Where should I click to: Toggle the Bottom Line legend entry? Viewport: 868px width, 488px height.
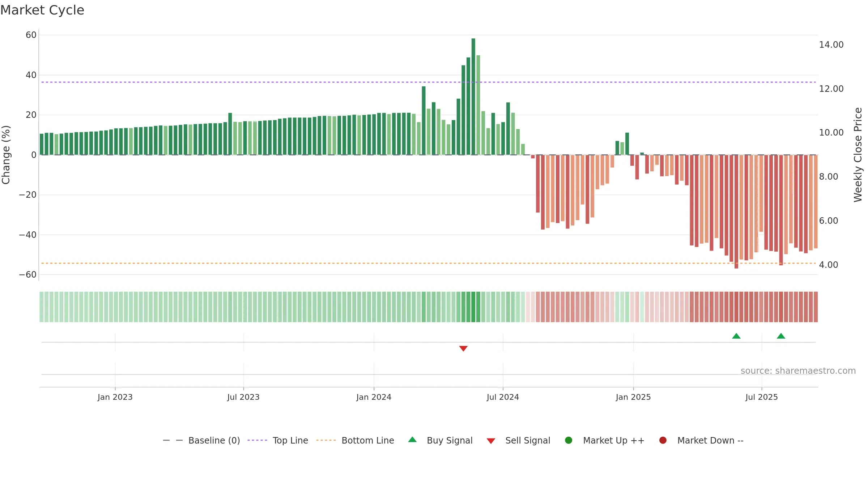[355, 440]
